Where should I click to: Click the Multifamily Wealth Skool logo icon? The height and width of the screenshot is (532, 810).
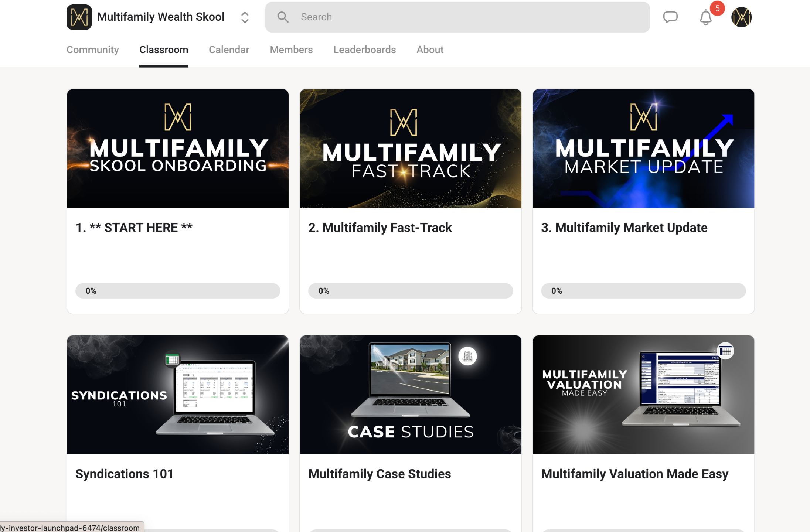click(x=79, y=17)
